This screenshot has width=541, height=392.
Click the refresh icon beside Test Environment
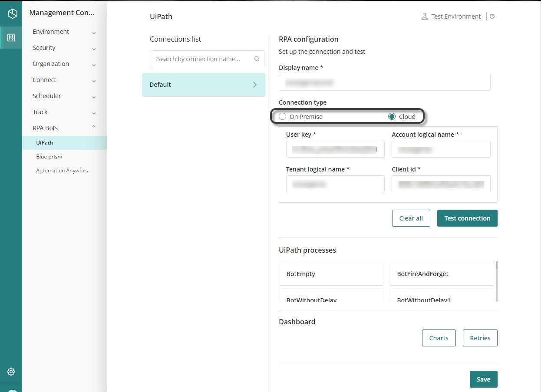click(492, 16)
